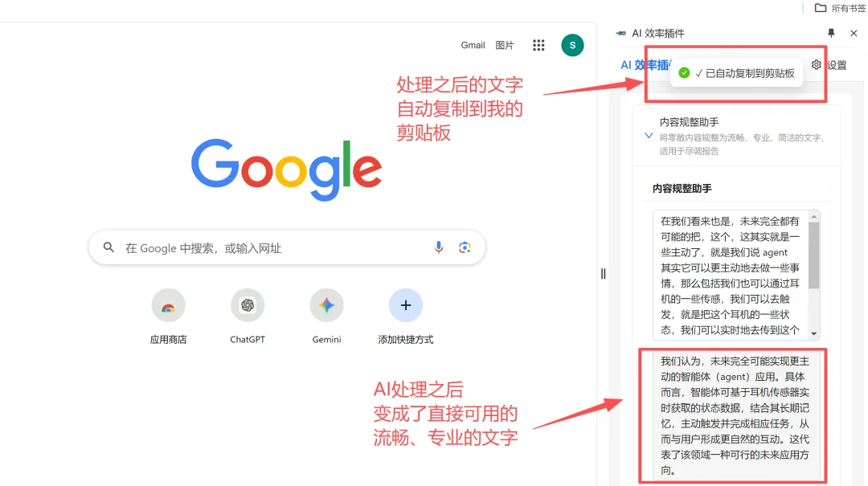Open the Gmail link
Image resolution: width=868 pixels, height=486 pixels.
tap(473, 46)
